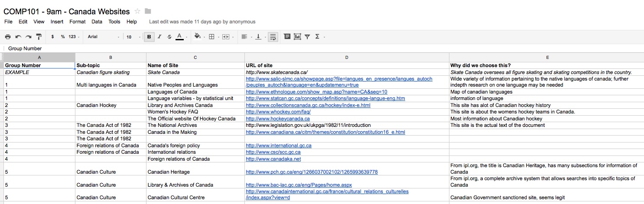This screenshot has width=644, height=204.
Task: Toggle strikethrough formatting
Action: (169, 37)
